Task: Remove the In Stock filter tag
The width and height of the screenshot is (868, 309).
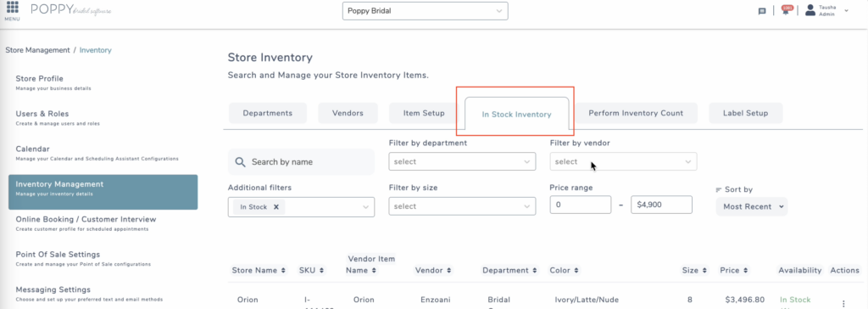Action: click(x=275, y=207)
